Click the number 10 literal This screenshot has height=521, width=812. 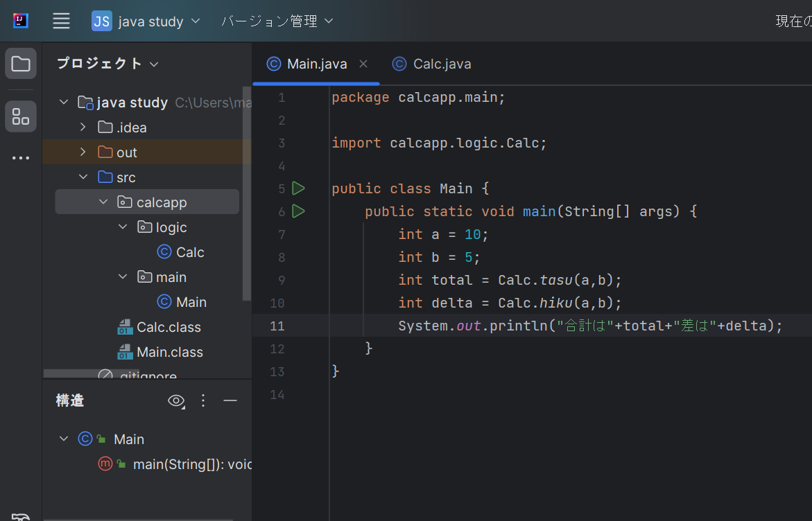tap(472, 234)
